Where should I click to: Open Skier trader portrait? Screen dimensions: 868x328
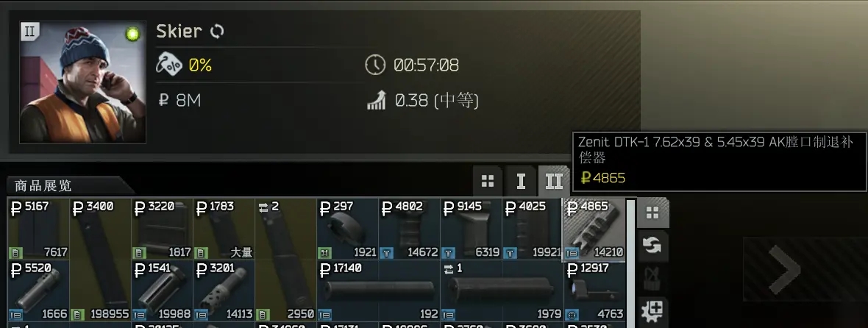(83, 82)
